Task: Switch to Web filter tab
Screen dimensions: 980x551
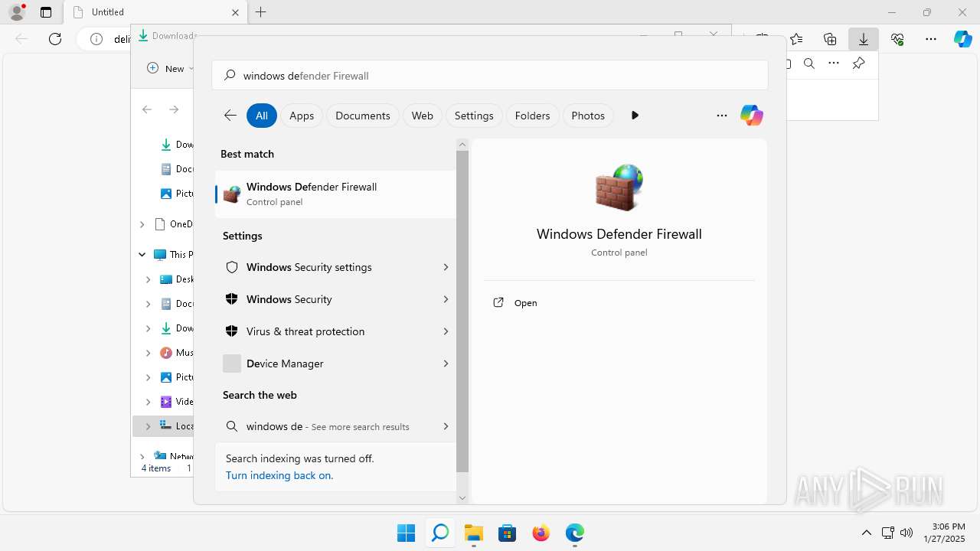Action: pyautogui.click(x=422, y=116)
